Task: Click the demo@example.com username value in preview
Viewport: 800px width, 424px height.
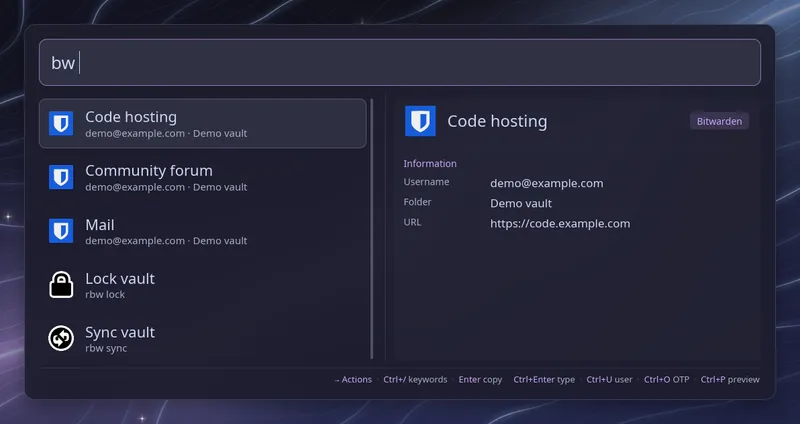Action: [546, 183]
